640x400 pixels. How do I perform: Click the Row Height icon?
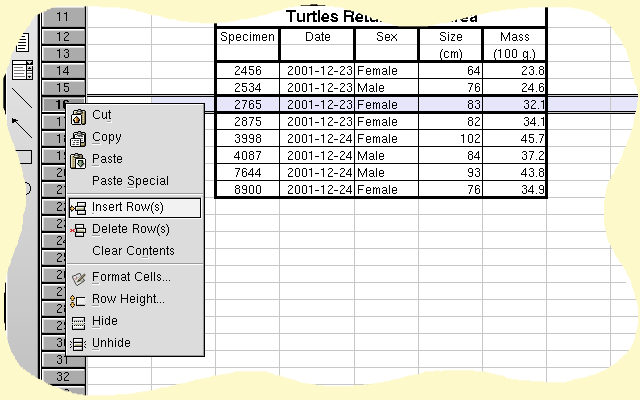click(x=78, y=301)
